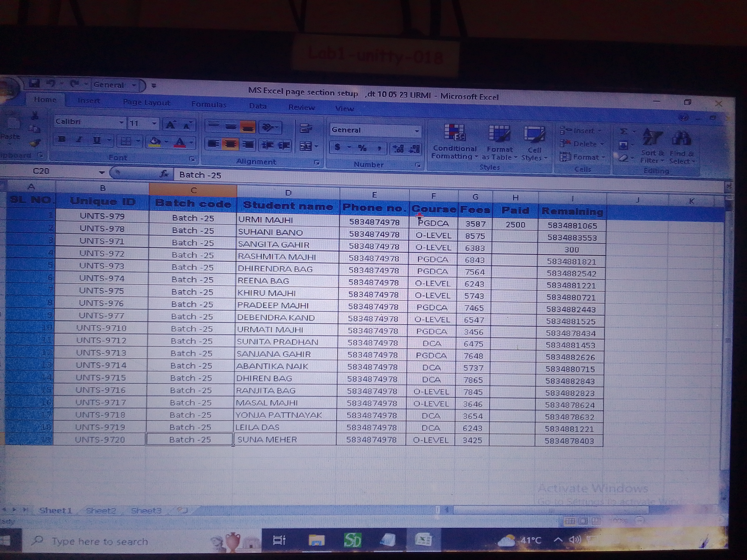Click the Percent Style icon

[x=362, y=148]
